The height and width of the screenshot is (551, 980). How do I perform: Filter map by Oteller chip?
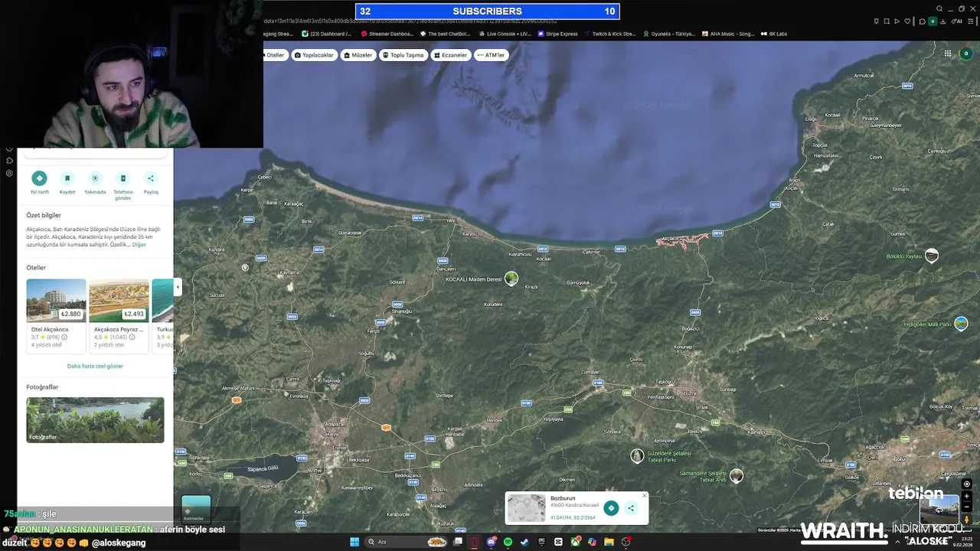(275, 55)
